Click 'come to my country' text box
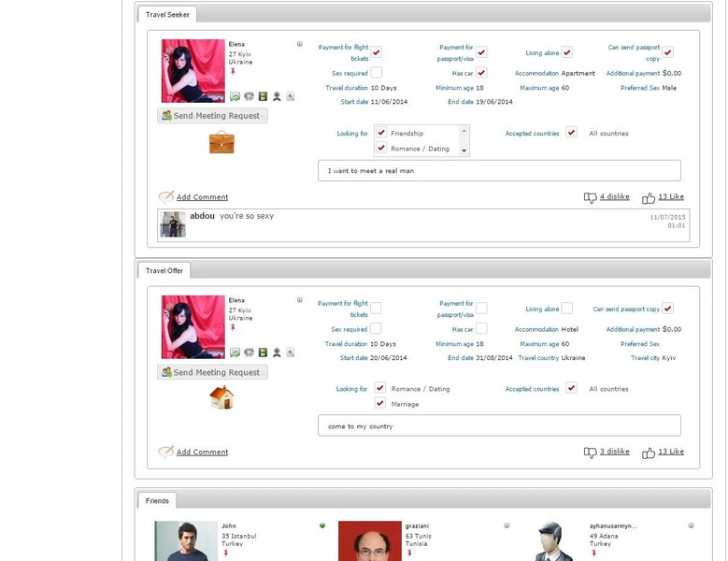Viewport: 728px width, 561px height. 499,425
